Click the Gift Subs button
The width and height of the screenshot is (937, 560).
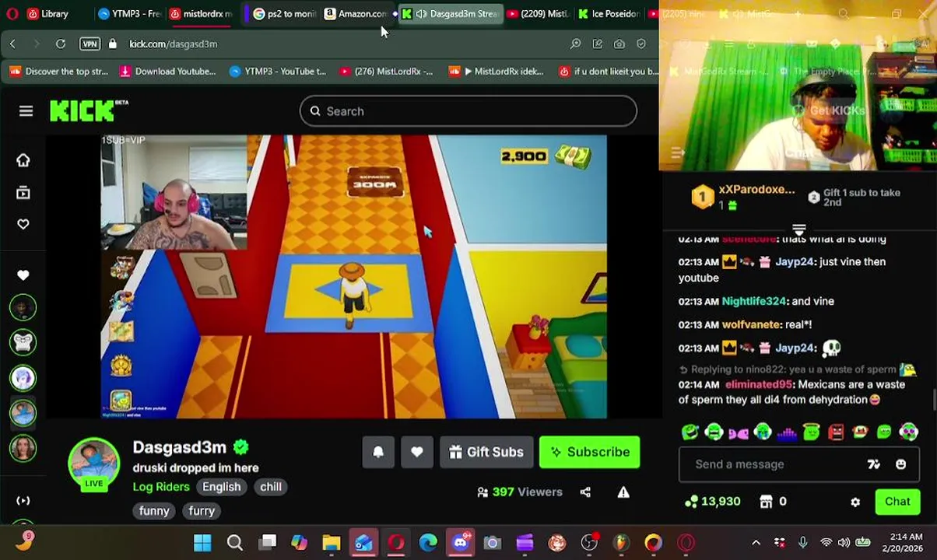[x=486, y=452]
